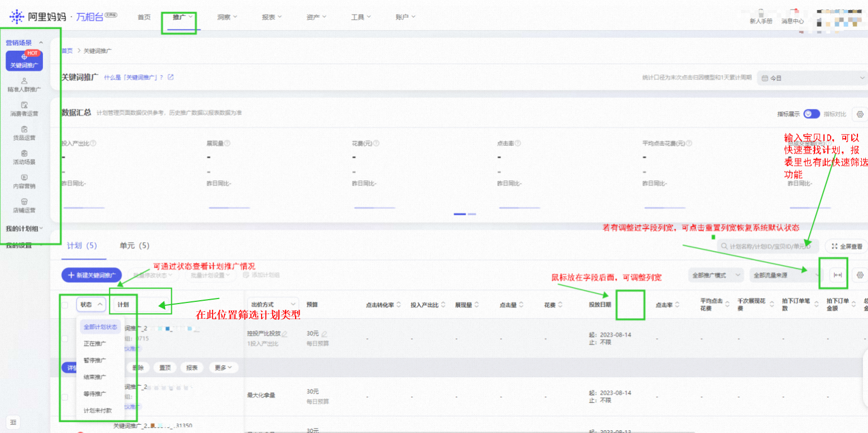This screenshot has height=433, width=868.
Task: Open the 出价方式 column filter dropdown
Action: [x=274, y=305]
